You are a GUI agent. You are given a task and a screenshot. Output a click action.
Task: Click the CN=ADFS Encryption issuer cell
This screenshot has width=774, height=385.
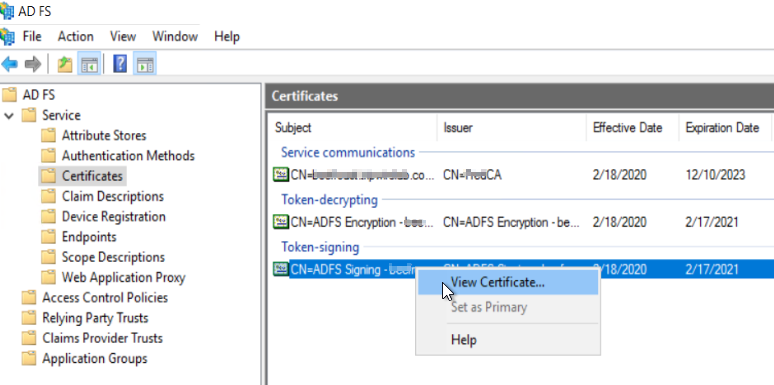coord(511,222)
